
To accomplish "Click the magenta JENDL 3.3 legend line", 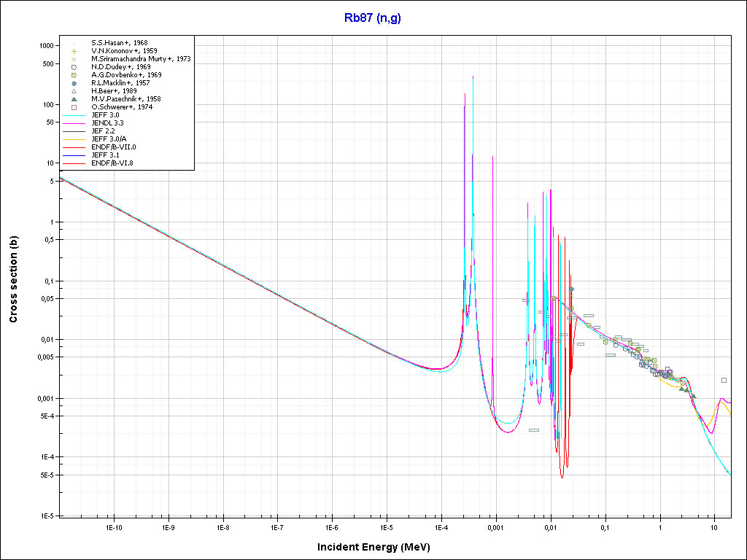I will 74,123.
